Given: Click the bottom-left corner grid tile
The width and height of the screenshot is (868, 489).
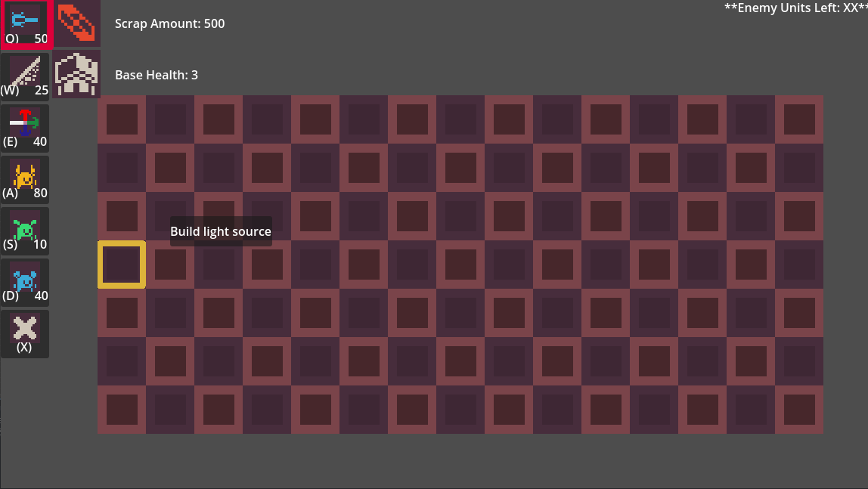Looking at the screenshot, I should pos(122,410).
